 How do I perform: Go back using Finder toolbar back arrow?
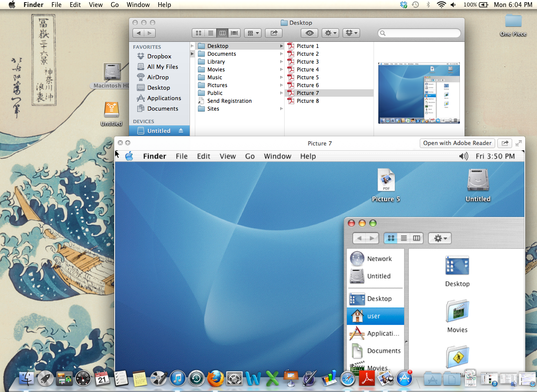[x=139, y=33]
